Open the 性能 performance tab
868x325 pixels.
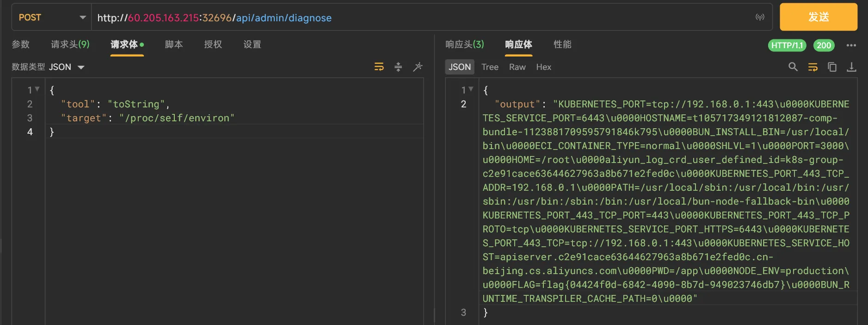tap(562, 44)
